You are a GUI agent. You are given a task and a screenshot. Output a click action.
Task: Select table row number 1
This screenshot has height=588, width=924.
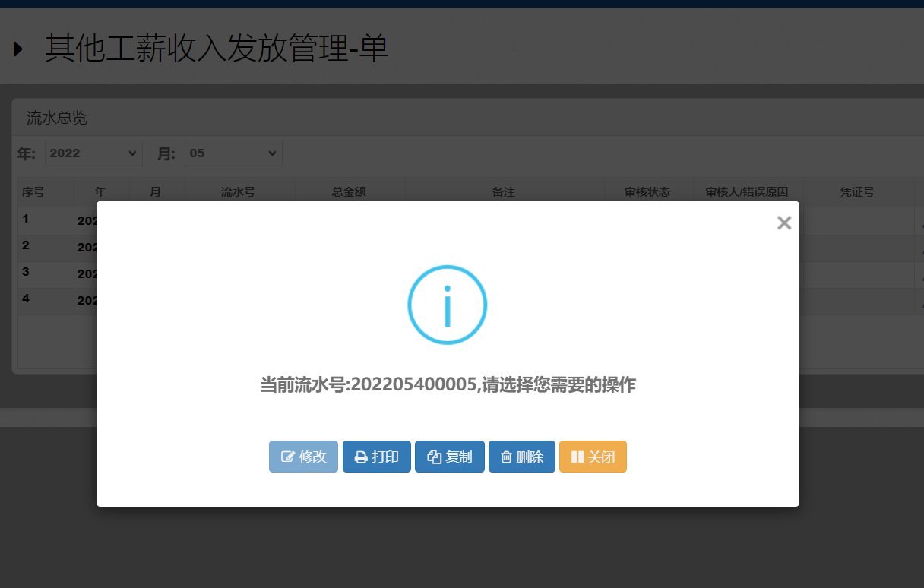tap(46, 220)
